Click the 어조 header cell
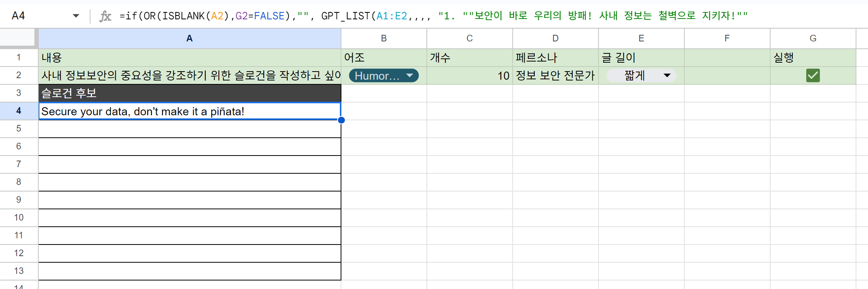 [384, 58]
